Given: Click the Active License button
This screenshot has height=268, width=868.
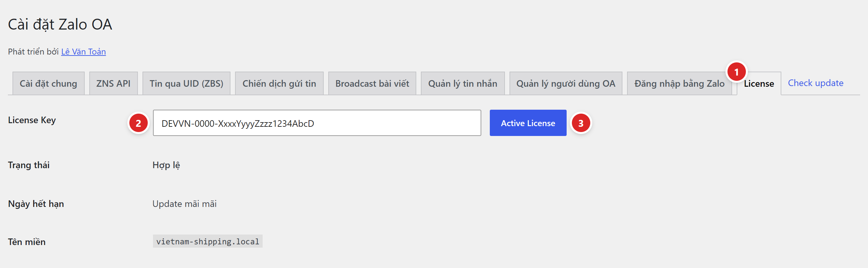Looking at the screenshot, I should click(528, 123).
